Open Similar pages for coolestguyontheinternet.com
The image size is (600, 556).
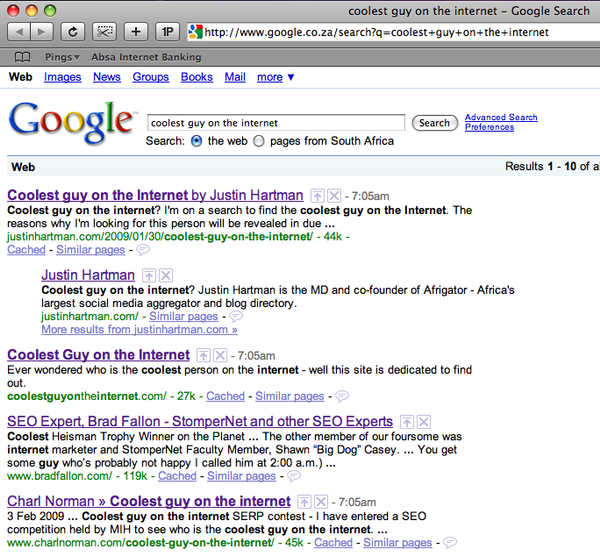(290, 396)
